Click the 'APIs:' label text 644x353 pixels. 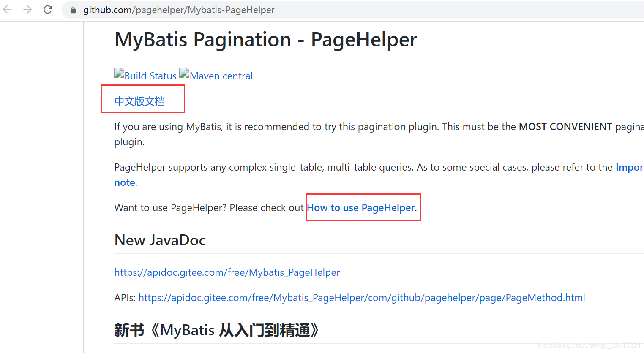click(125, 298)
